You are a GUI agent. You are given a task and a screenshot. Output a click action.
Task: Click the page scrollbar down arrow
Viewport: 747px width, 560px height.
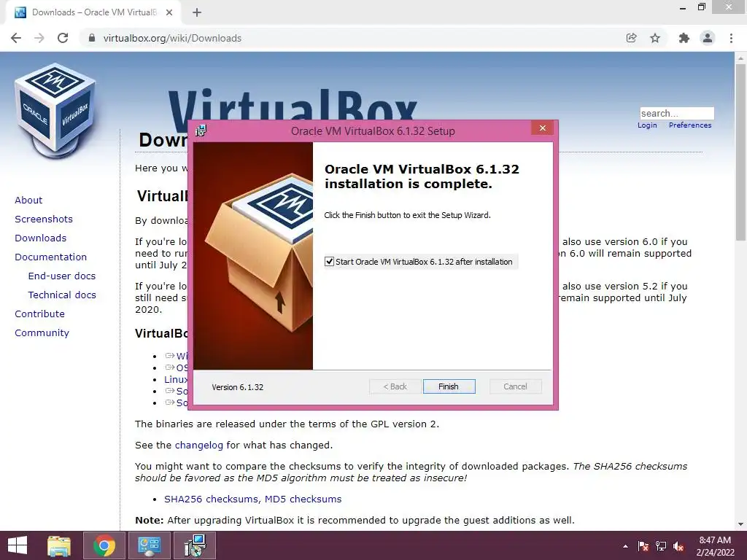(740, 524)
